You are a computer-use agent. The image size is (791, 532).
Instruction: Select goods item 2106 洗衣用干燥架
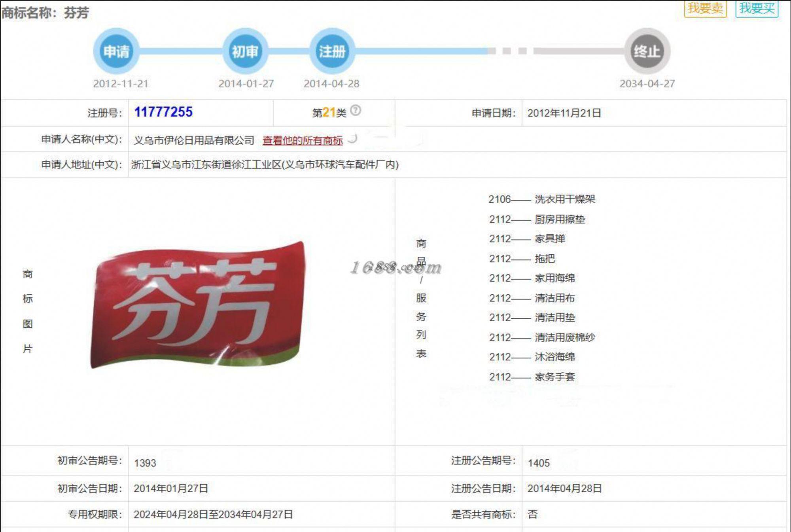coord(541,199)
